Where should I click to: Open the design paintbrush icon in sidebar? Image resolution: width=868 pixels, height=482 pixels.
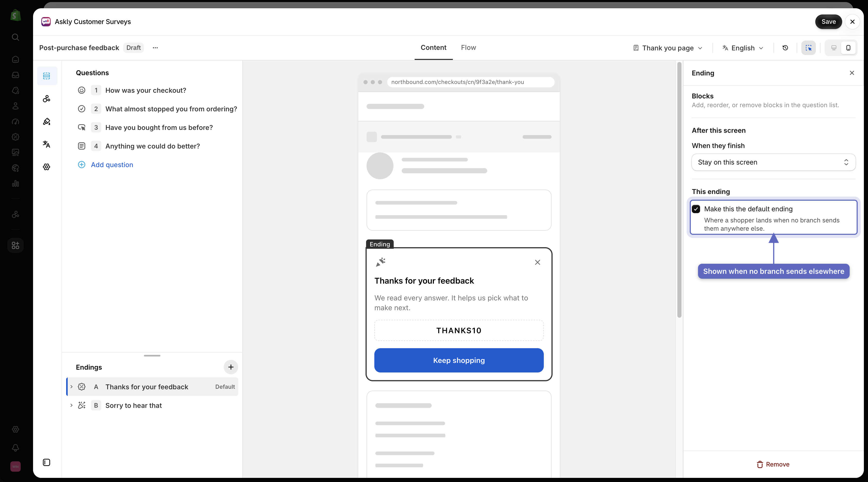click(x=47, y=122)
